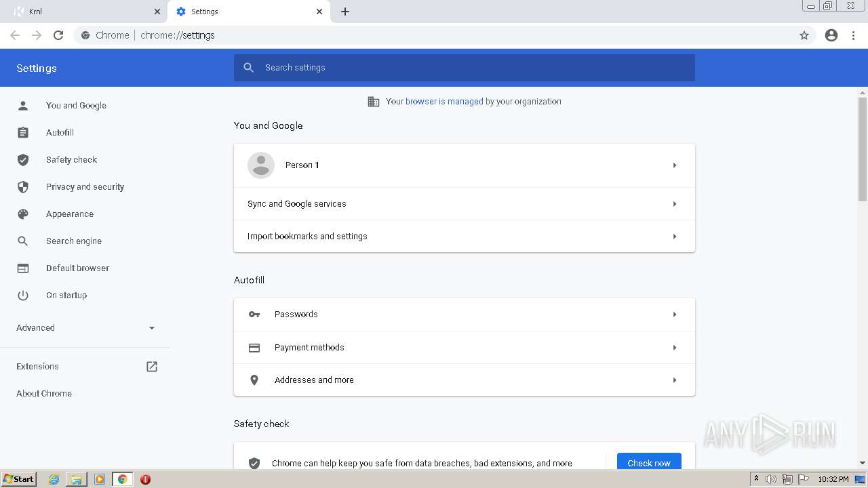Click the magnifier icon for Search engine

coord(23,241)
